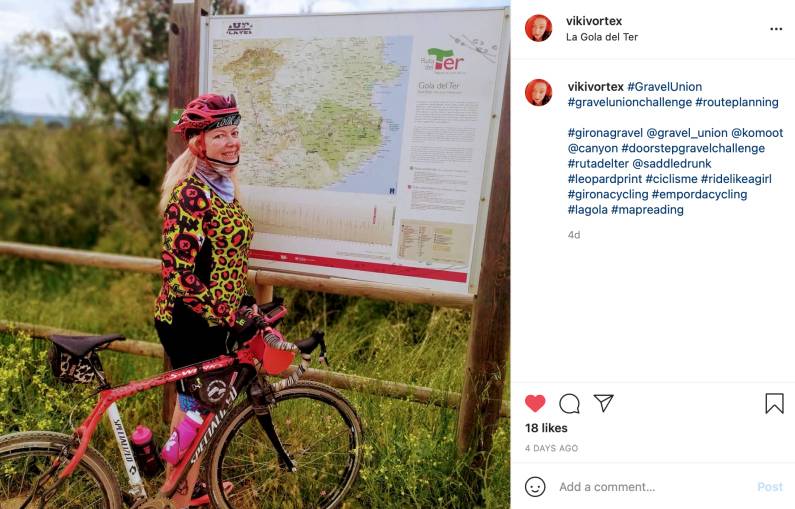Open the #GravelUnion hashtag
795x509 pixels.
pyautogui.click(x=664, y=87)
